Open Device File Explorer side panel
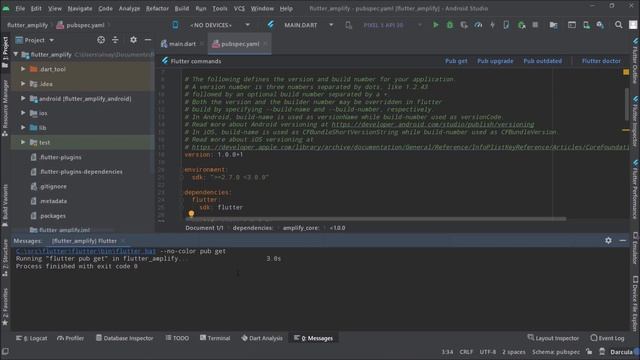Screen dimensions: 640x360 click(x=635, y=304)
